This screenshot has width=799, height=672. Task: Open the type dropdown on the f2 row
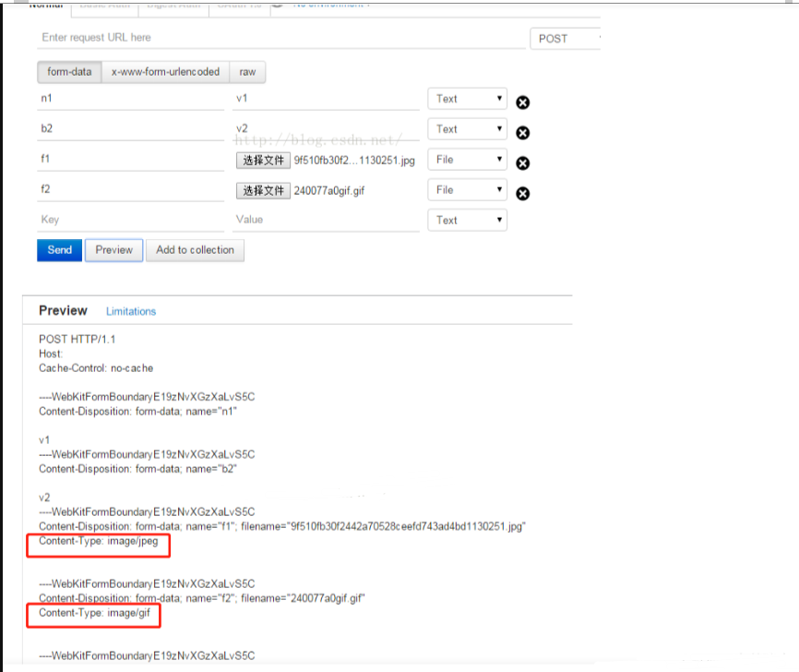467,189
